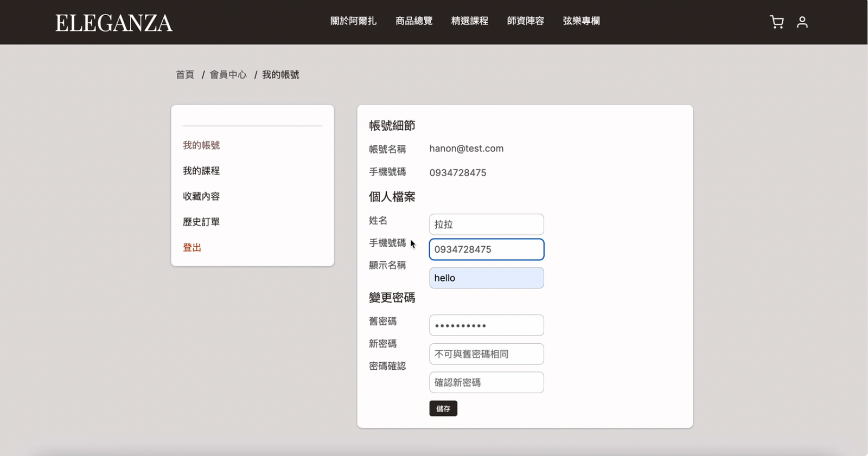Click the 儲存 save button

tap(443, 408)
